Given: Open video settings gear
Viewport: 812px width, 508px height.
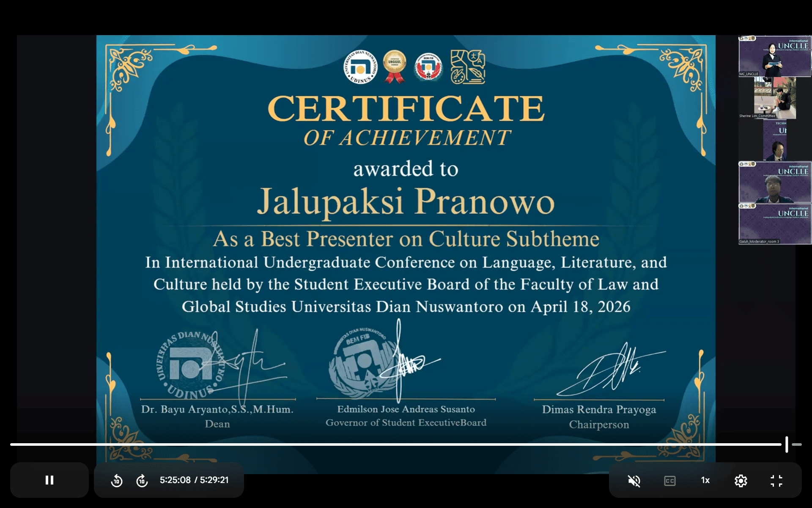Looking at the screenshot, I should pyautogui.click(x=741, y=480).
